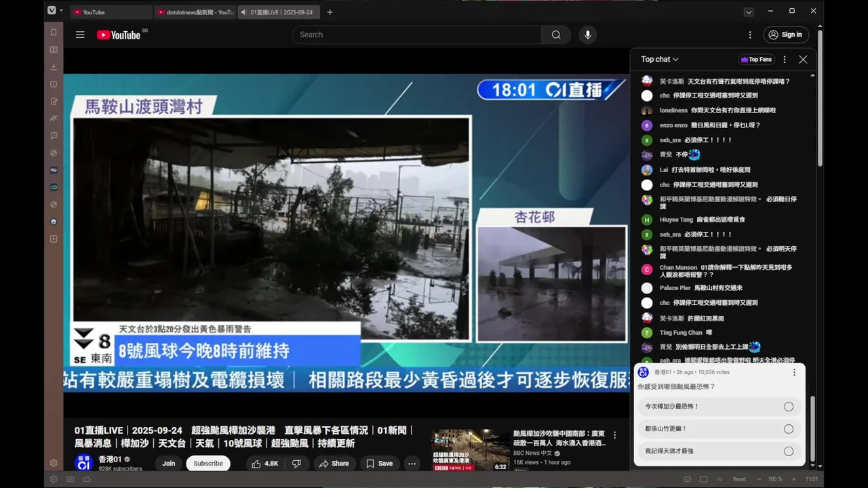The height and width of the screenshot is (488, 868).
Task: Click the Sign in button
Action: (x=785, y=35)
